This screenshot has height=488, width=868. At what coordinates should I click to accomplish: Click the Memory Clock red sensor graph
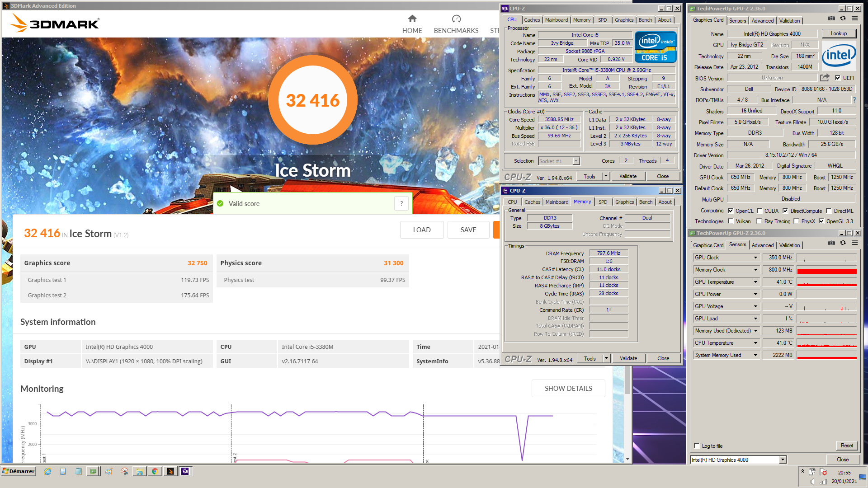click(826, 270)
